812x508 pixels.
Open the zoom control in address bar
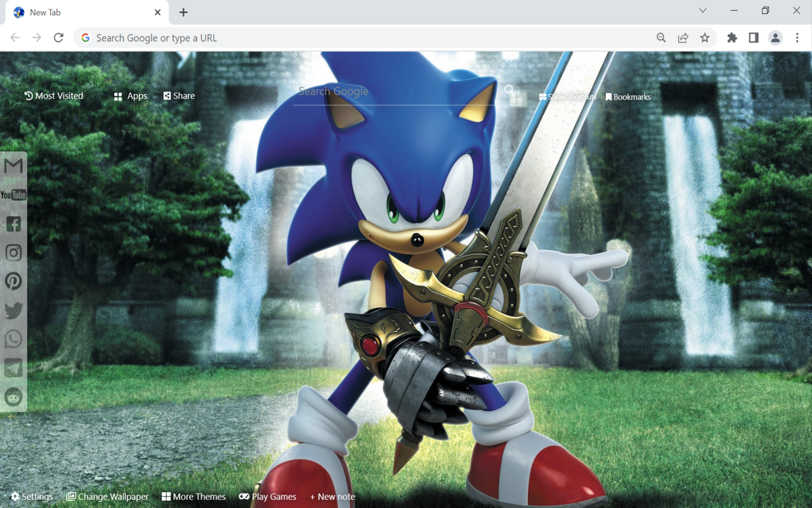[x=661, y=38]
